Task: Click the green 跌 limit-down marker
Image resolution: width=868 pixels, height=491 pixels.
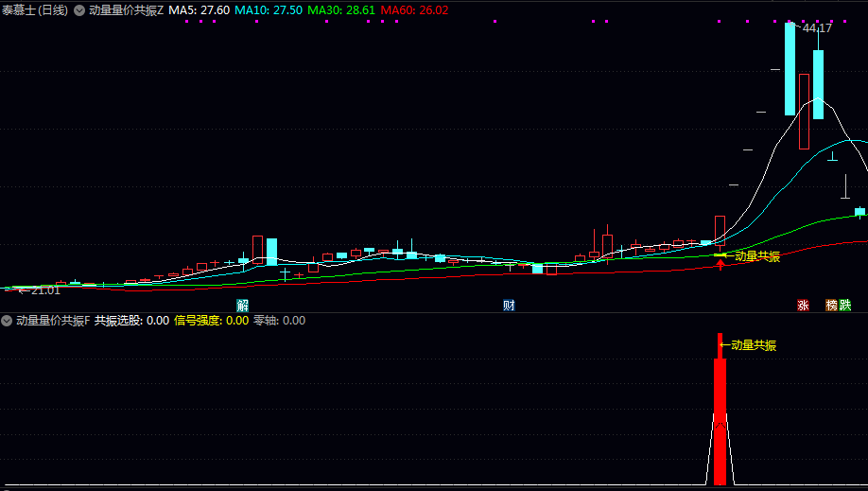Action: click(844, 305)
